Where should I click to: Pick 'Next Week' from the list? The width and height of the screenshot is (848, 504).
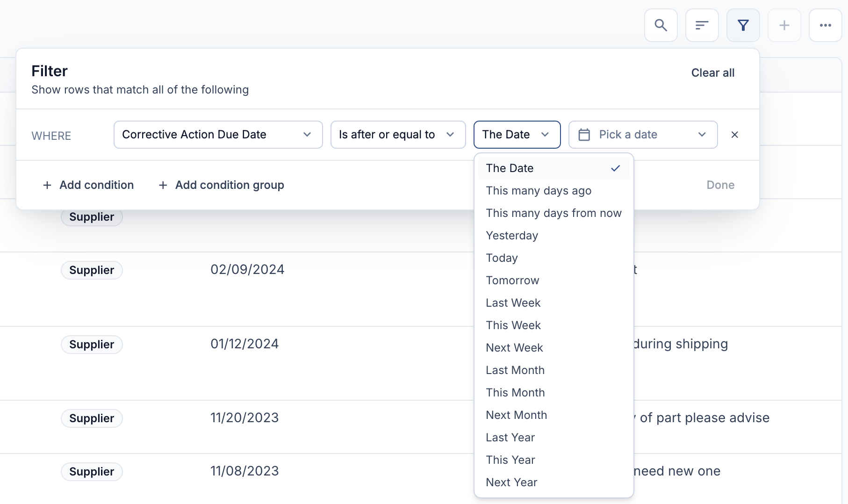(x=553, y=348)
